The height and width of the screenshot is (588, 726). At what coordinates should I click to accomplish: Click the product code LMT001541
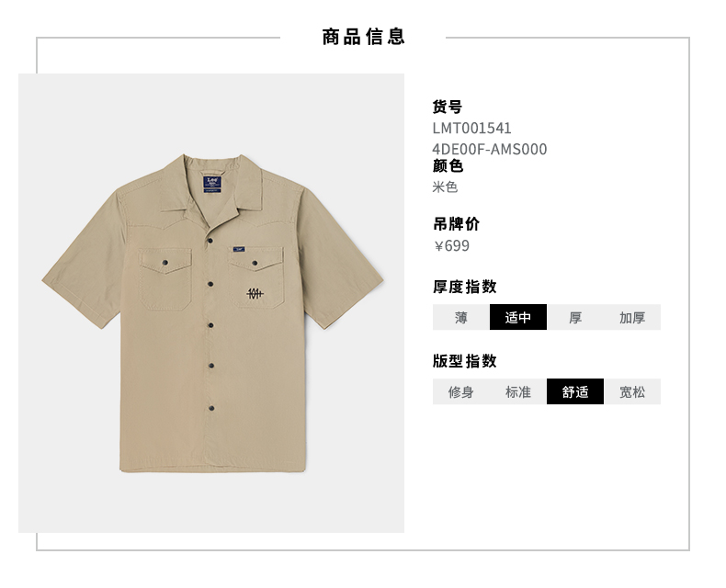coord(471,129)
